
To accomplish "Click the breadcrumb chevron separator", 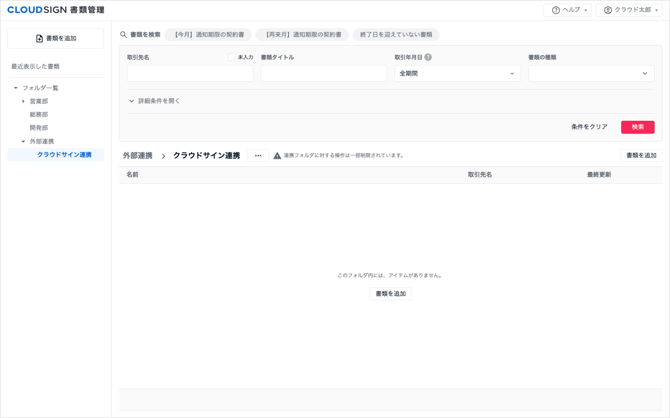I will 163,156.
